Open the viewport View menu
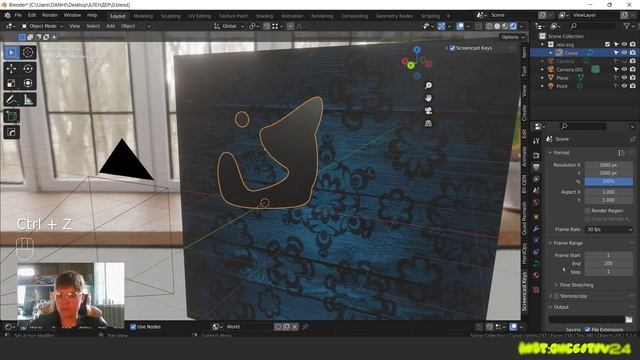The width and height of the screenshot is (640, 360). (x=74, y=26)
